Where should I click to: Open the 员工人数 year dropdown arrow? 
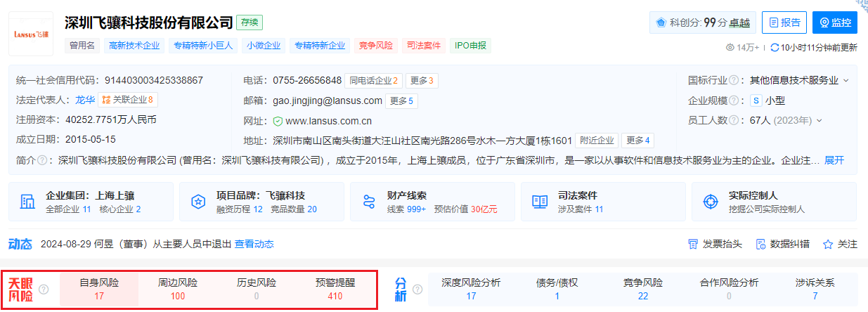click(819, 120)
